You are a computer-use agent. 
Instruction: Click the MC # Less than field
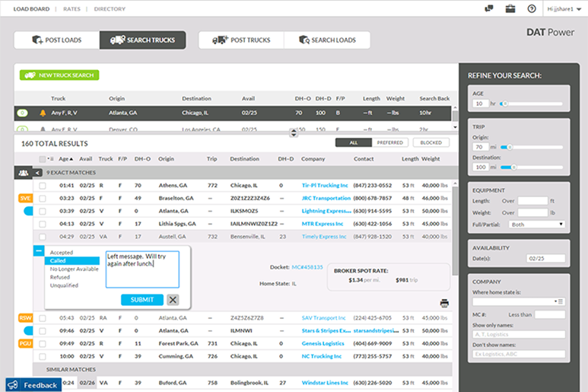click(x=550, y=314)
